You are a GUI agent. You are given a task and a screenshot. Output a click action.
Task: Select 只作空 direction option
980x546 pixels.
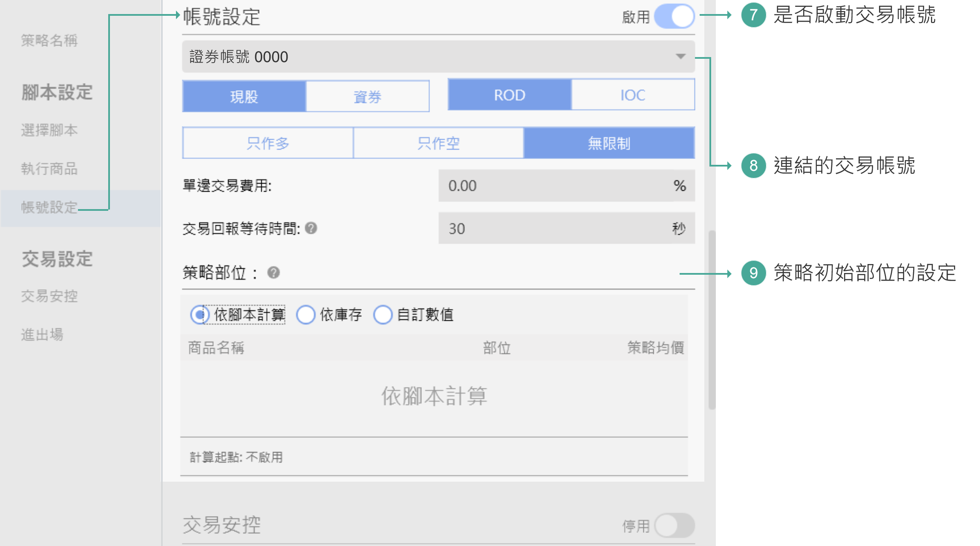click(438, 143)
